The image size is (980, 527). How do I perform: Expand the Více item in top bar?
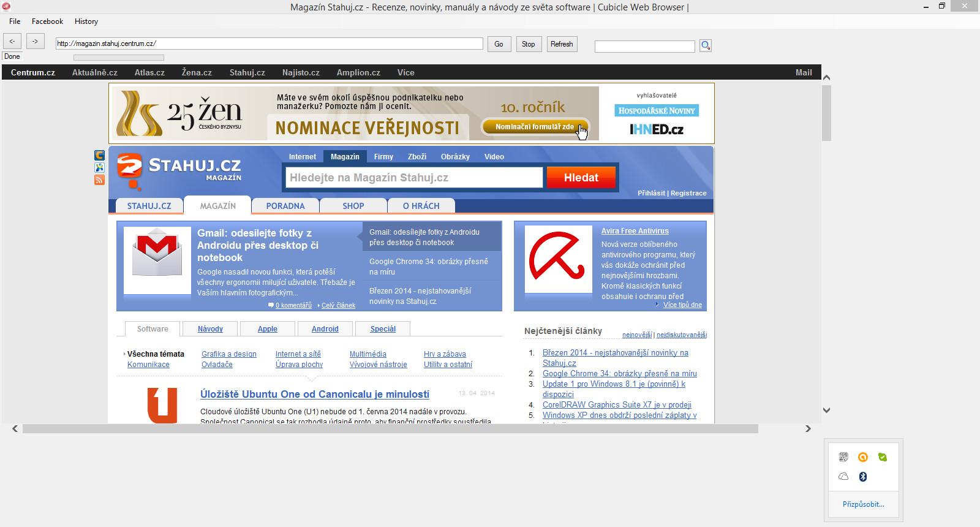point(406,72)
